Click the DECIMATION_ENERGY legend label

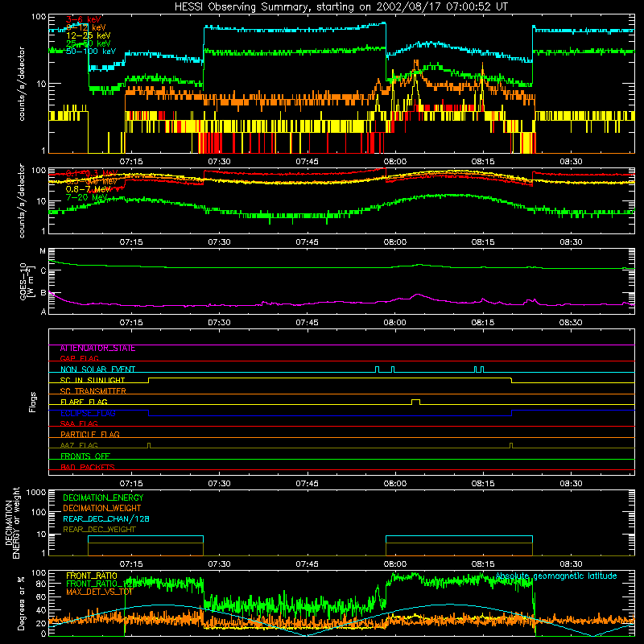coord(103,497)
